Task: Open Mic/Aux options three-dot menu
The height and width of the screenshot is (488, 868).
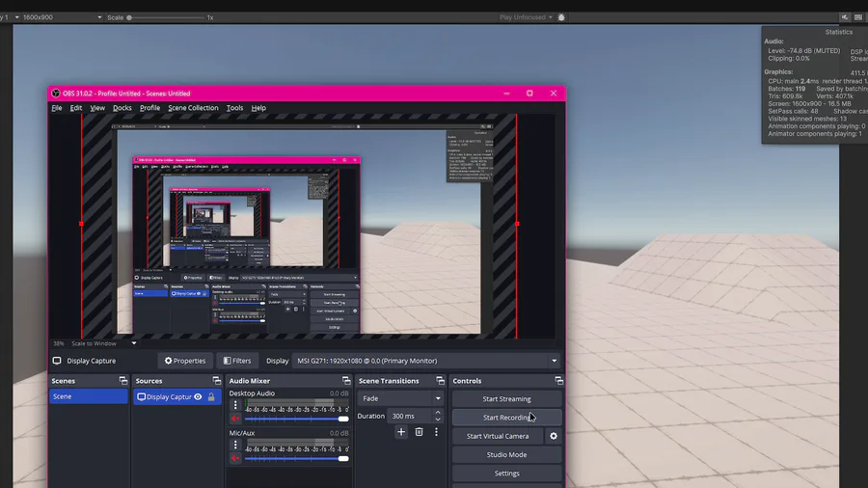Action: pos(235,445)
